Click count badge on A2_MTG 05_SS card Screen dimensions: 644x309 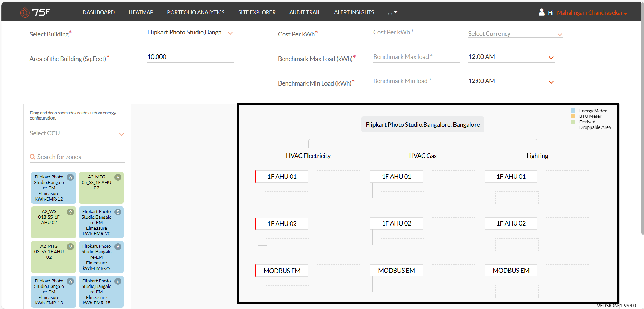click(x=118, y=177)
